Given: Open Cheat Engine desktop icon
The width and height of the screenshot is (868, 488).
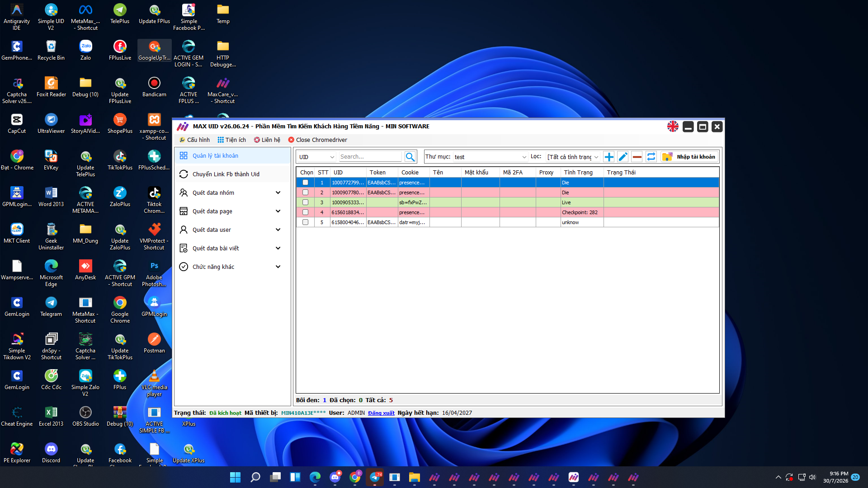Looking at the screenshot, I should click(17, 416).
